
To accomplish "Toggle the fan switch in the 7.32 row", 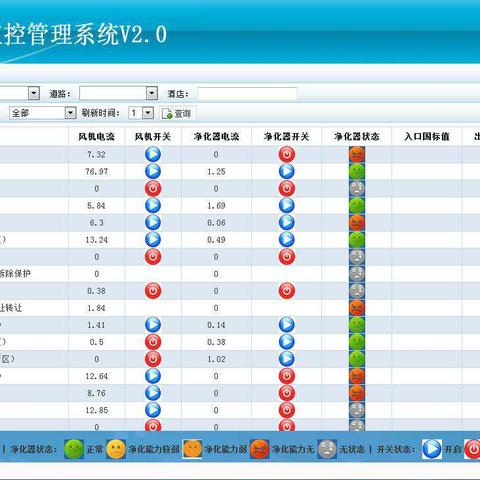I will [153, 154].
